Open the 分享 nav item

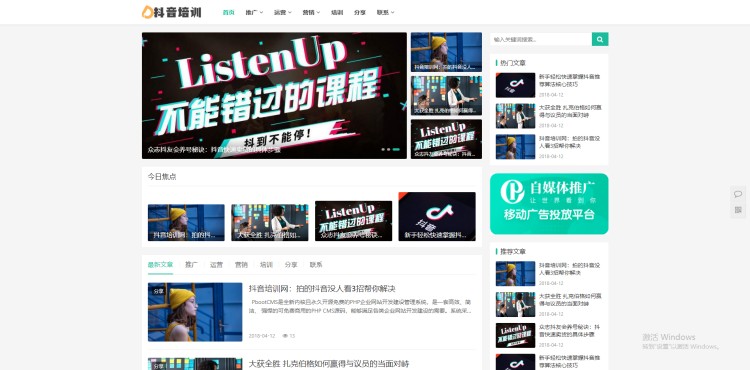pos(360,12)
